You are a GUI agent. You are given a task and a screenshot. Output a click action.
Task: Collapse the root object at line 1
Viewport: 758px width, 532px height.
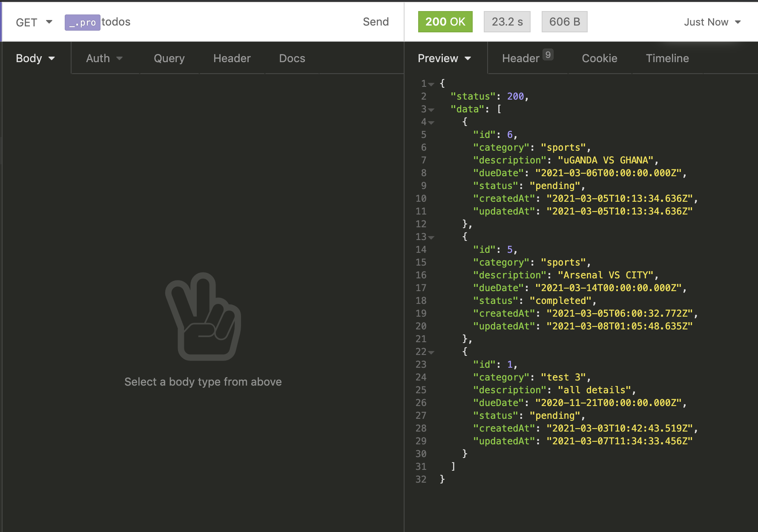click(x=431, y=84)
